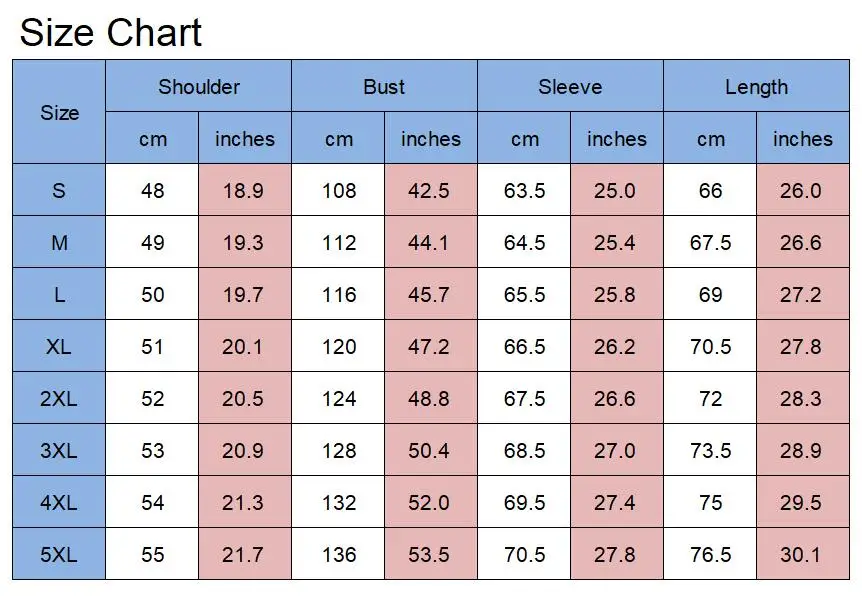Viewport: 862px width, 599px height.
Task: Click the Shoulder column header
Action: [x=198, y=87]
